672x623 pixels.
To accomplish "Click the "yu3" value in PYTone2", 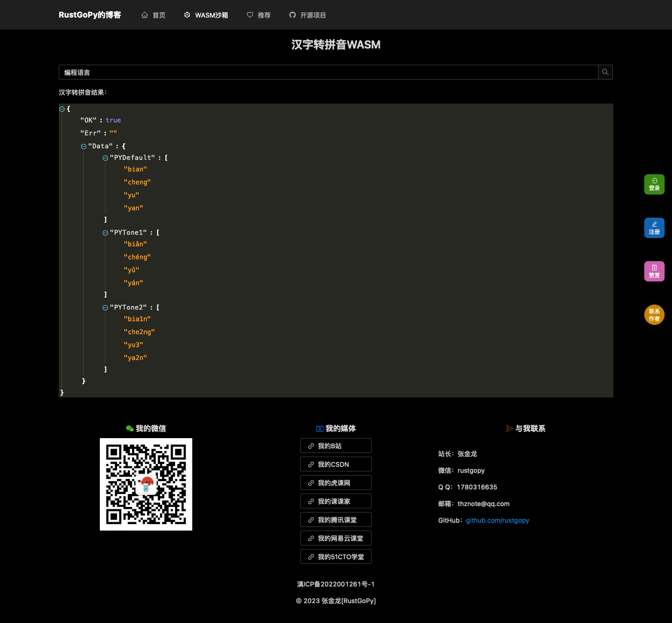I will [134, 345].
